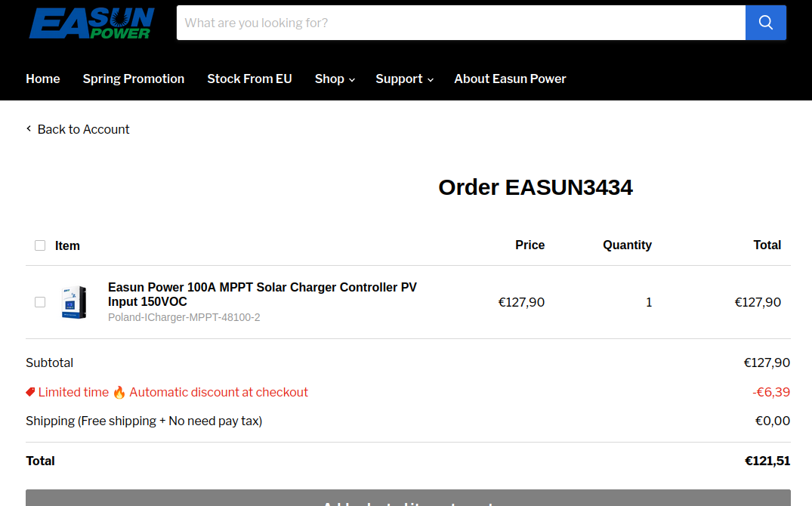Focus the 'What are you looking for?' search field

pyautogui.click(x=461, y=23)
